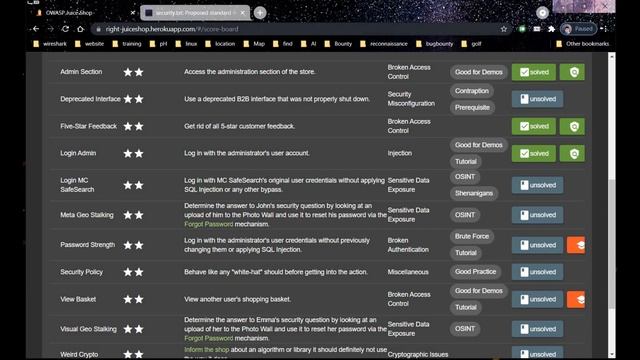Click unsolved button for Security Policy
The image size is (640, 360).
click(x=538, y=272)
